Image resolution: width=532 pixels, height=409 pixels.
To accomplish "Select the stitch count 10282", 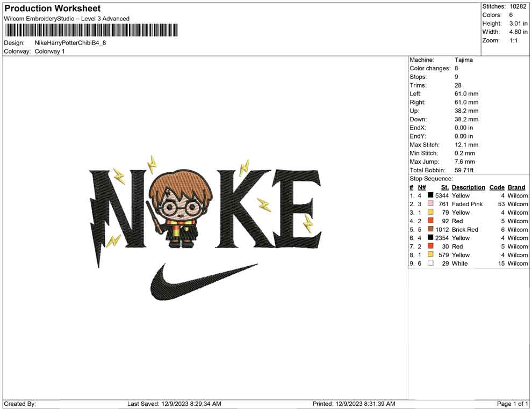I will [x=517, y=6].
